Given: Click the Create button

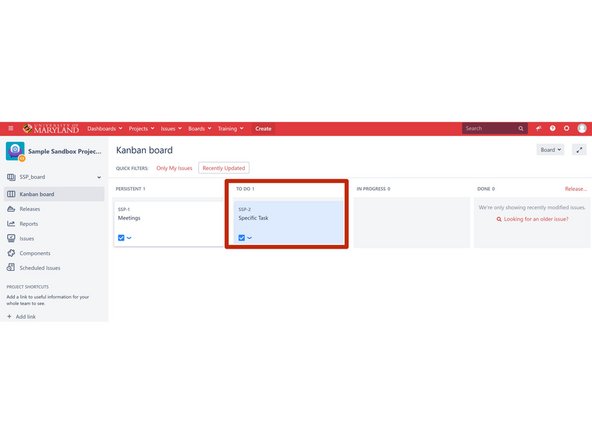Looking at the screenshot, I should [263, 129].
